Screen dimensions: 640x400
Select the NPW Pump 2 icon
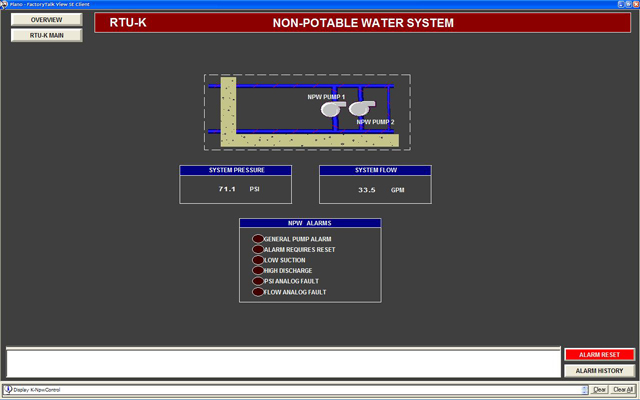click(359, 108)
